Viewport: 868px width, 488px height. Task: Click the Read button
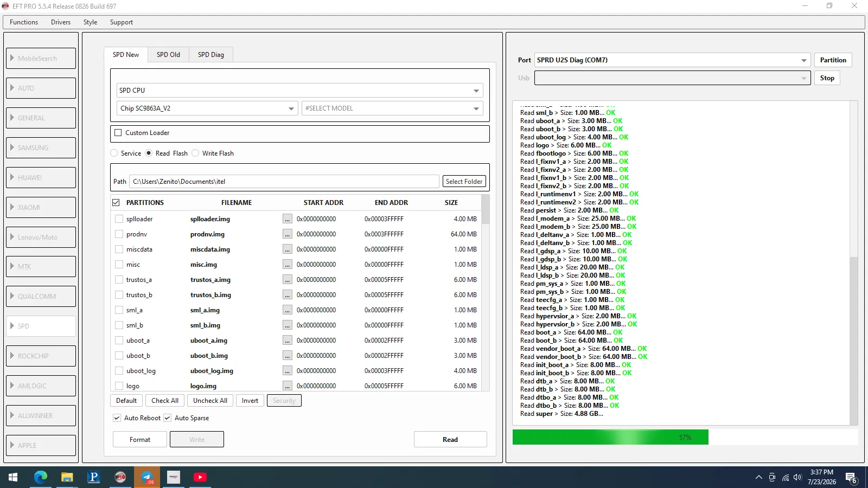pyautogui.click(x=450, y=440)
